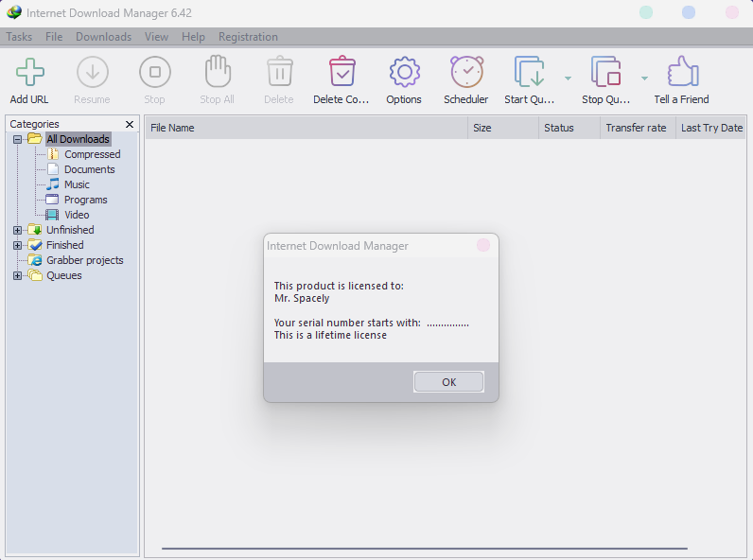Click the Resume download icon

[92, 72]
